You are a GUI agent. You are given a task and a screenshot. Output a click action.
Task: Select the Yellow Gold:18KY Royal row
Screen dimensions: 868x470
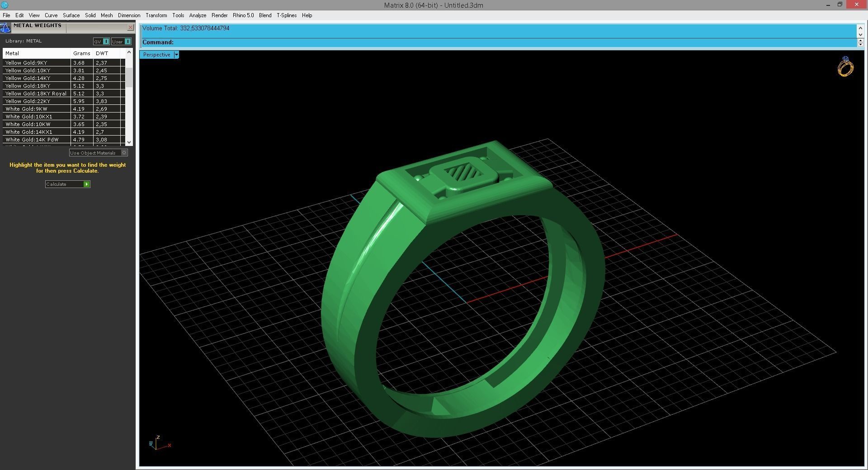[x=64, y=94]
